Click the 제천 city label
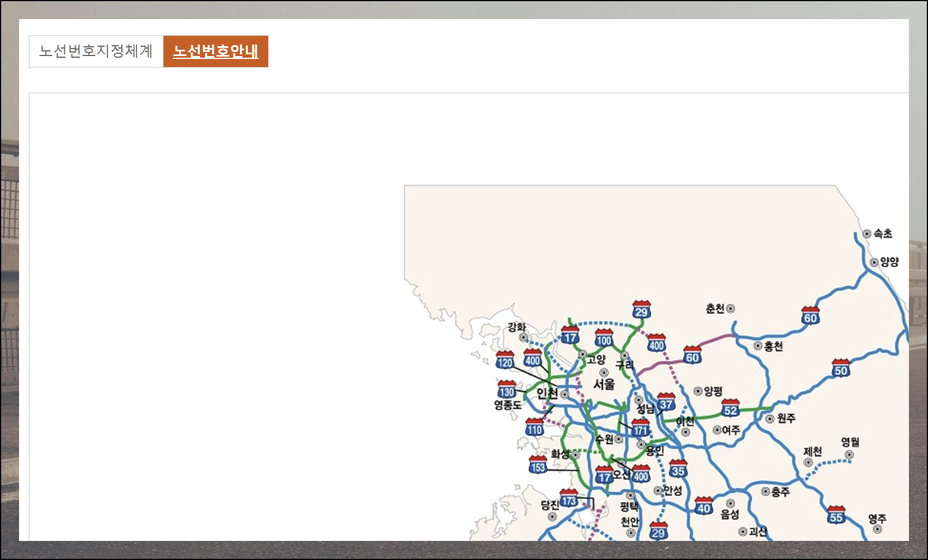 [812, 451]
